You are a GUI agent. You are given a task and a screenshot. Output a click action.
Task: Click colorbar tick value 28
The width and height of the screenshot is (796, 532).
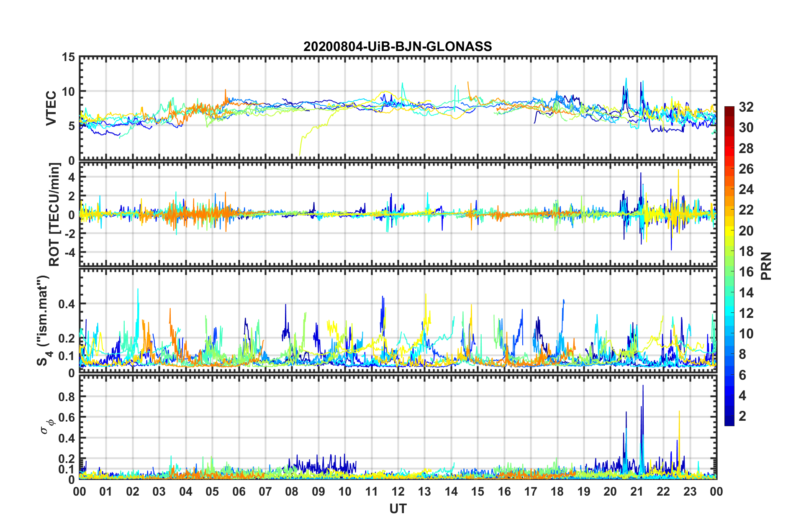[x=746, y=148]
